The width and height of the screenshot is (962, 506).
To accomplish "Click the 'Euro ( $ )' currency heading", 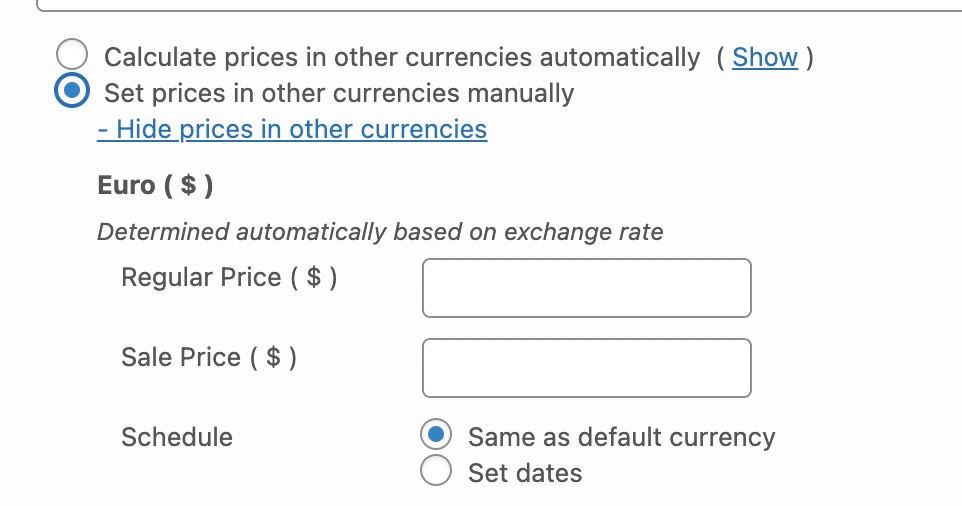I will (155, 185).
